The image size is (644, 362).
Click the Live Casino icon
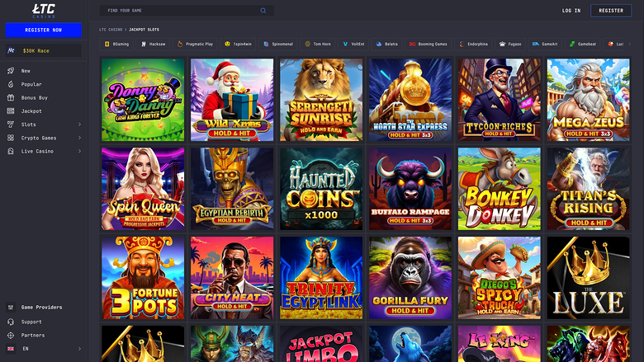coord(11,151)
